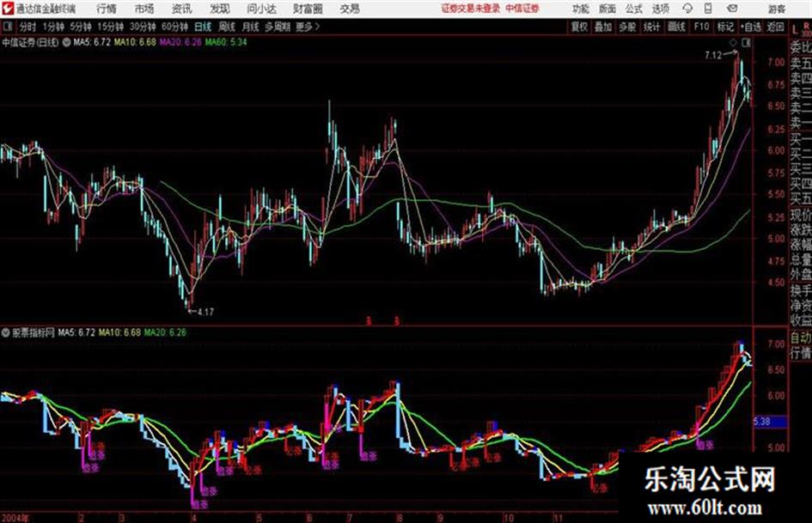
Task: Open the 发现 menu
Action: 220,9
